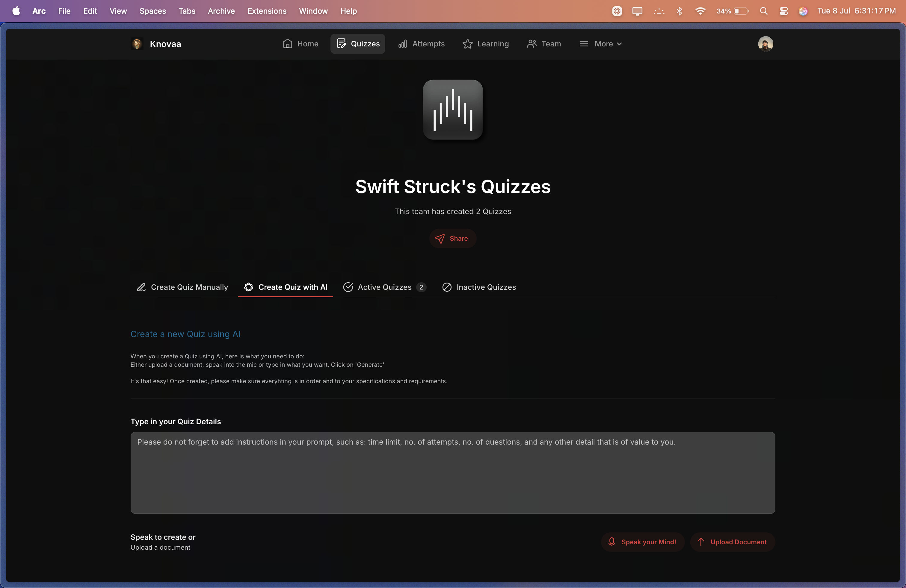This screenshot has width=906, height=588.
Task: Open the Apple menu
Action: (16, 11)
